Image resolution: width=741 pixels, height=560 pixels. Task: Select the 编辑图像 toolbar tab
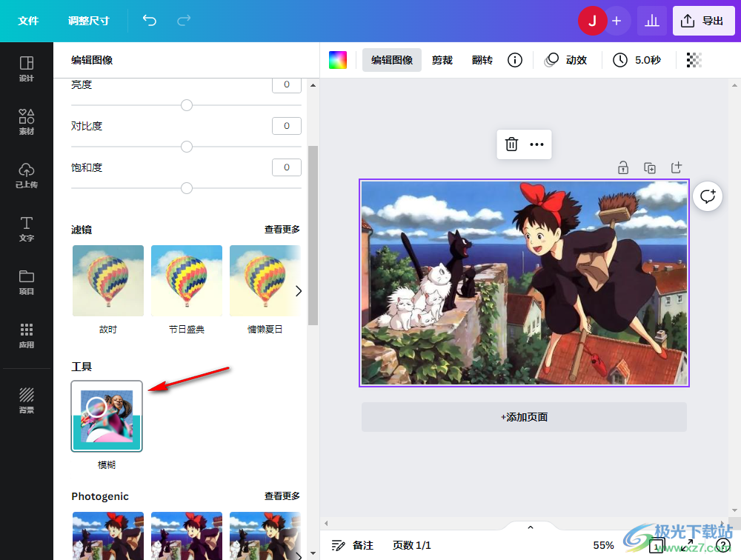pos(392,60)
